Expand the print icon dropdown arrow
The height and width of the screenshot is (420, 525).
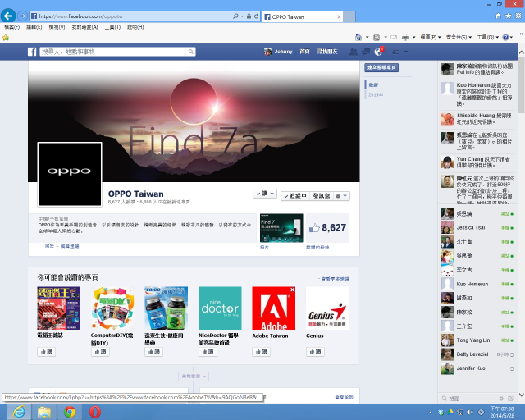tap(413, 37)
